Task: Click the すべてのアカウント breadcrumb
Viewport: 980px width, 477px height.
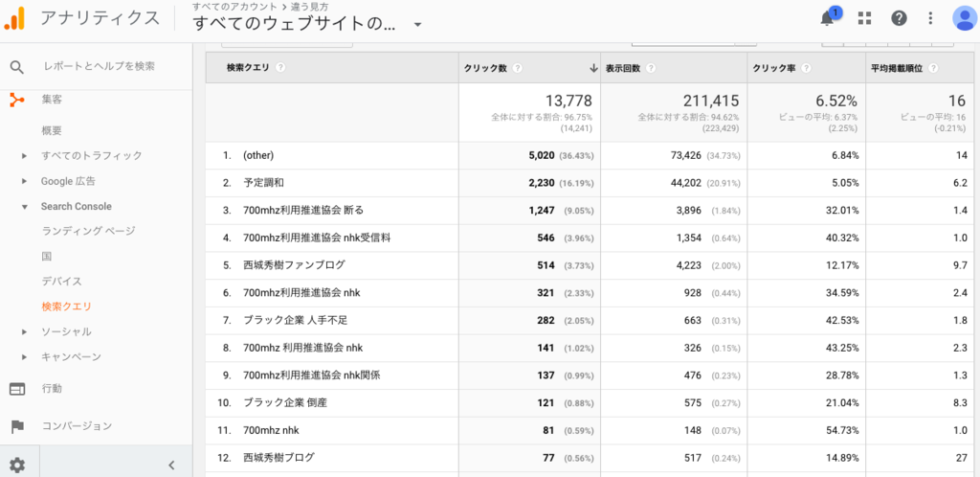Action: [x=234, y=7]
